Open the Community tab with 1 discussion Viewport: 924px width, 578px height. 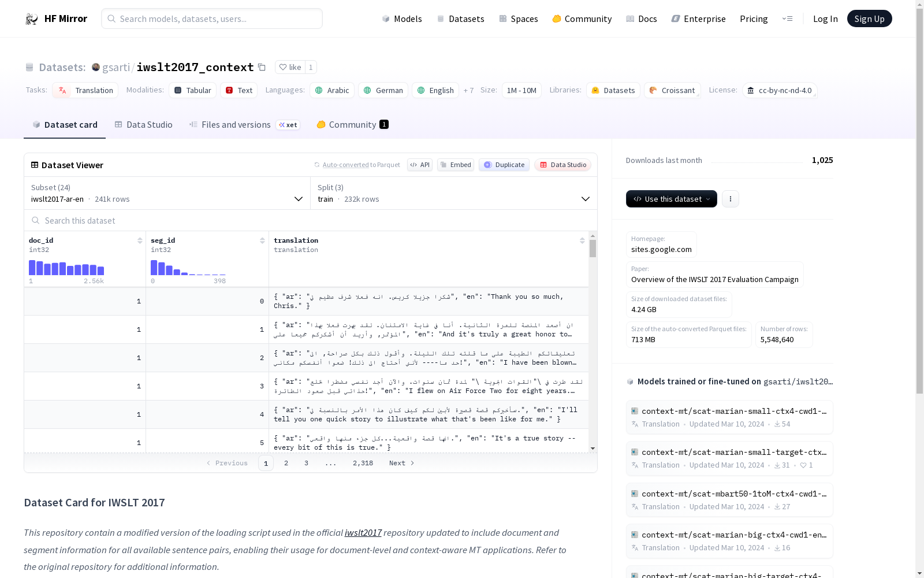[352, 125]
